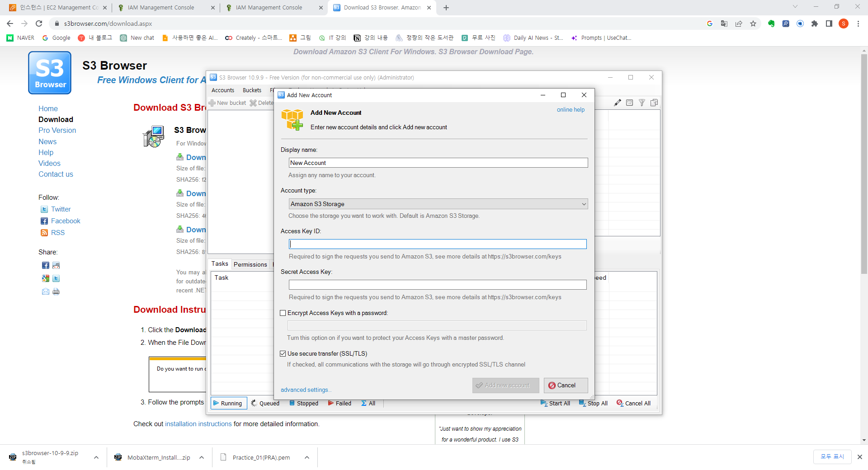The height and width of the screenshot is (470, 868).
Task: Open the installation instructions link
Action: [198, 424]
